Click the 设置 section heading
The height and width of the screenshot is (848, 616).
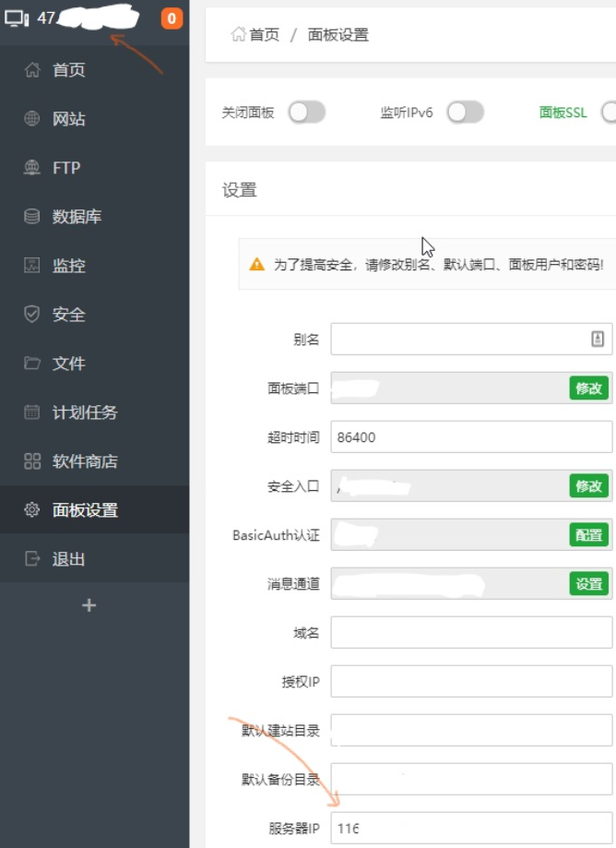click(240, 190)
